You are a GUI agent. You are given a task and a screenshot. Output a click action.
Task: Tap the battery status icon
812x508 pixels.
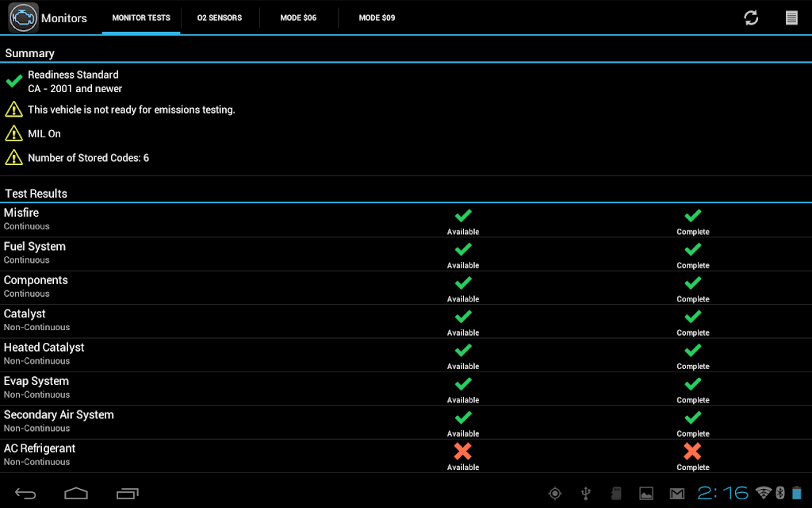(x=797, y=493)
